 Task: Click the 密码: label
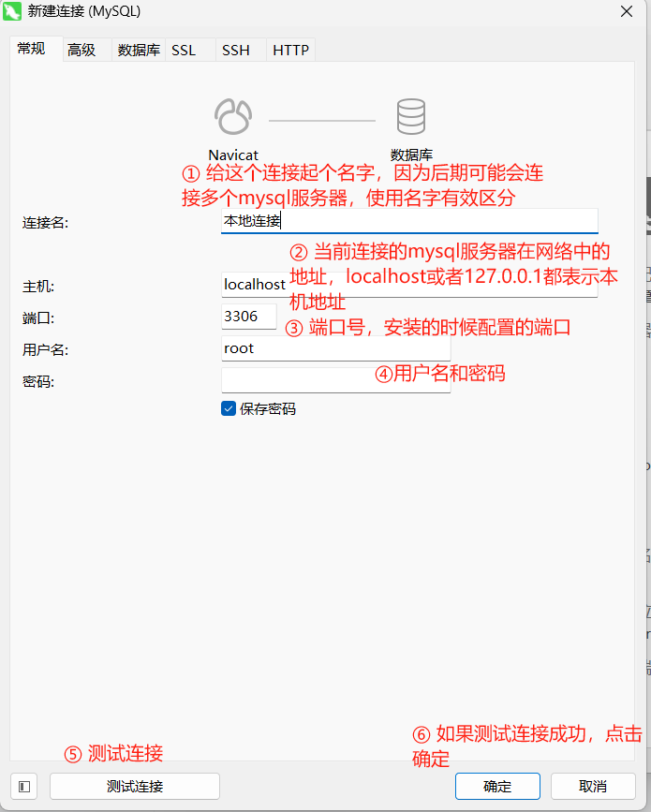(x=38, y=382)
